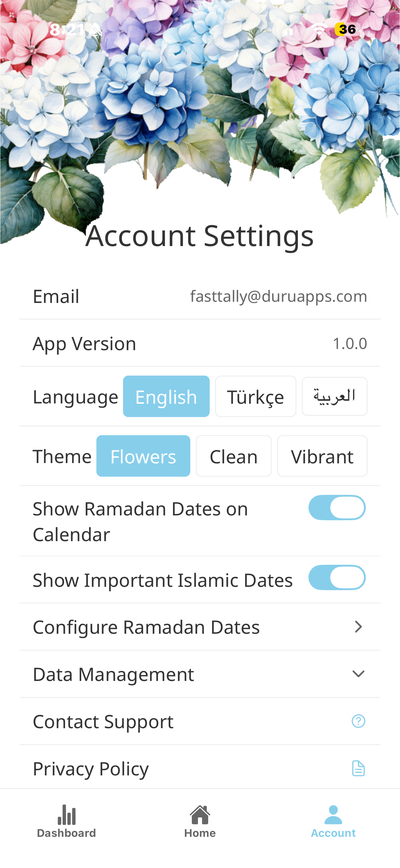Select the Clean theme option
This screenshot has height=868, width=400.
(233, 456)
